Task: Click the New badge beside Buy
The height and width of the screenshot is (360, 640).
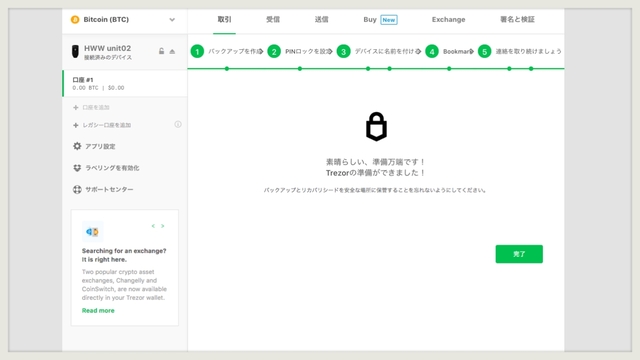Action: point(389,20)
